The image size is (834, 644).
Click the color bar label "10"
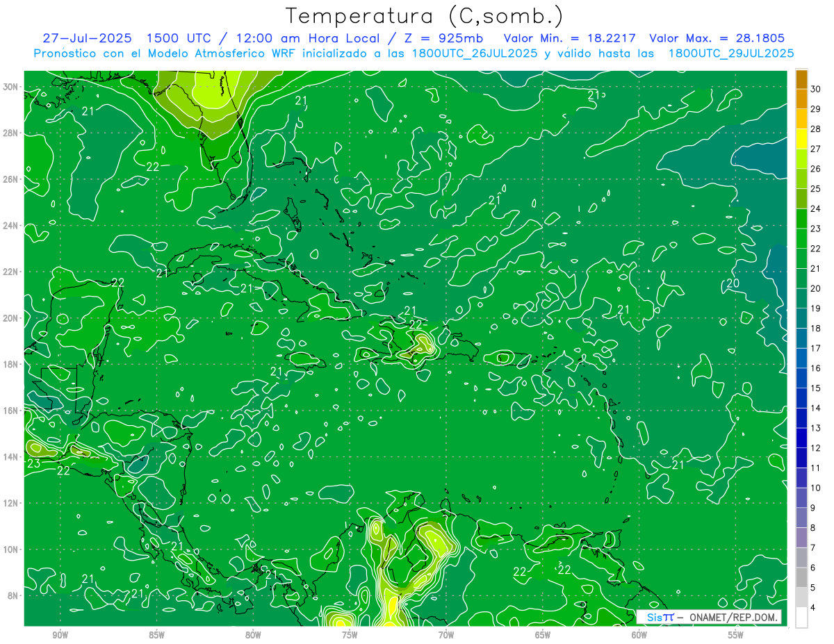(816, 488)
